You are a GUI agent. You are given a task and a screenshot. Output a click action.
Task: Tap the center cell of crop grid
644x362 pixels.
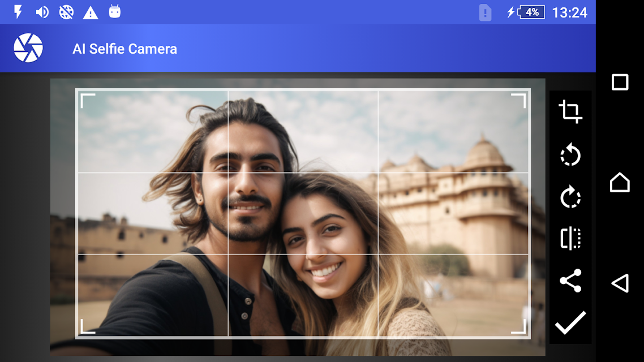pos(303,213)
